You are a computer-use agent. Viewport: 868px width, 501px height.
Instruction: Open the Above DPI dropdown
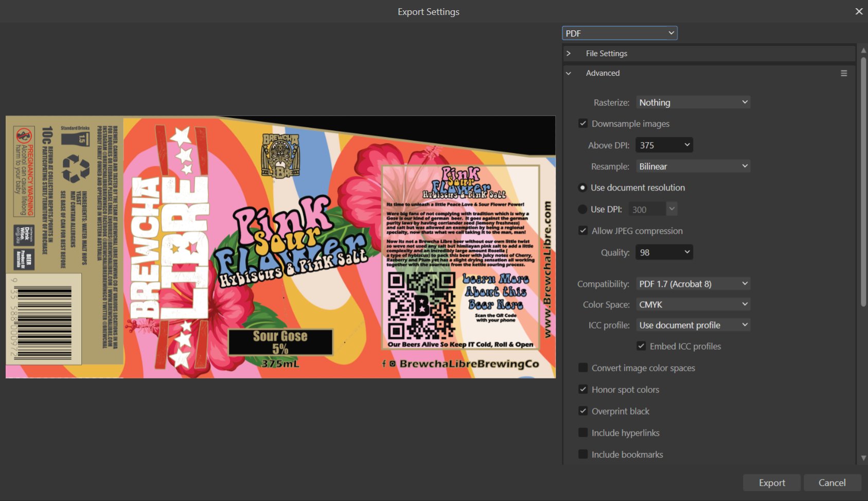coord(664,145)
